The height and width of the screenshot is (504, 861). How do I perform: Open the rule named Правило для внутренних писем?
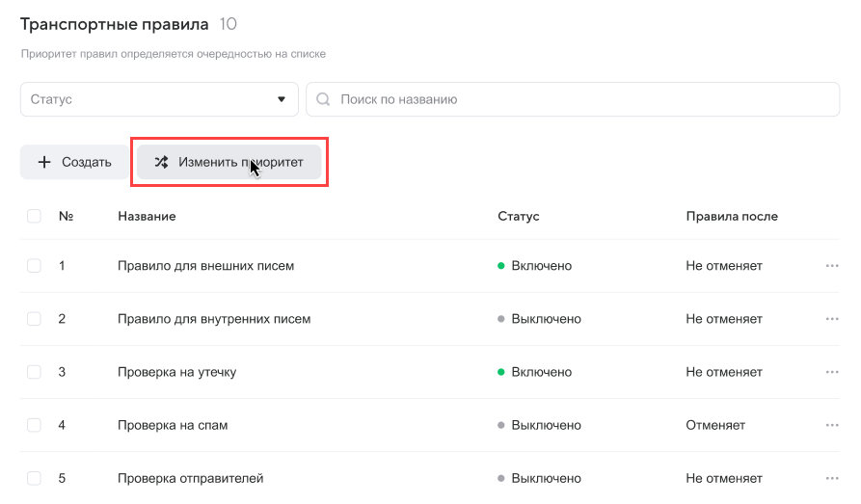pos(214,319)
